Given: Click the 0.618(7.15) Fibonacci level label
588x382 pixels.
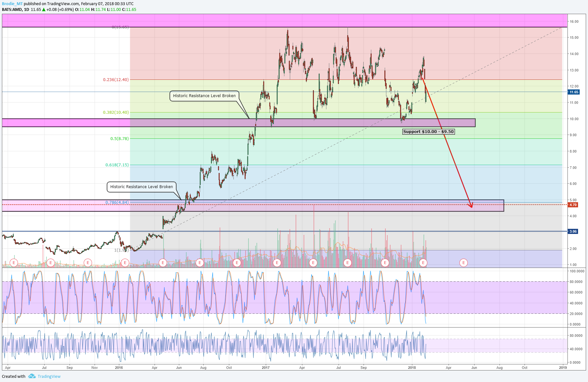Looking at the screenshot, I should click(117, 165).
